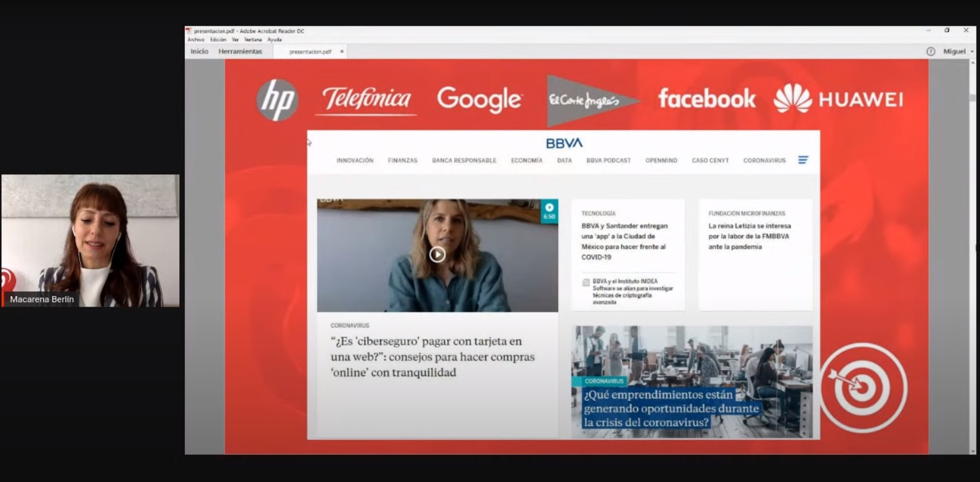Play the BBVA video with blonde woman

437,254
